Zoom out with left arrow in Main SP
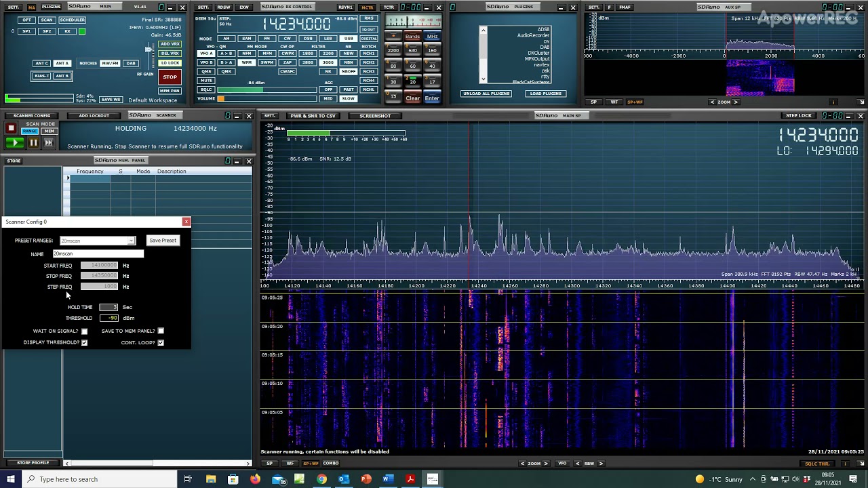868x488 pixels. coord(522,464)
